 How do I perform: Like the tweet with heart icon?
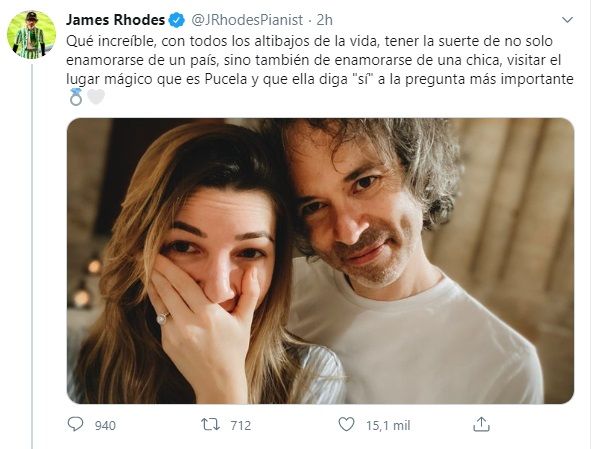(346, 424)
